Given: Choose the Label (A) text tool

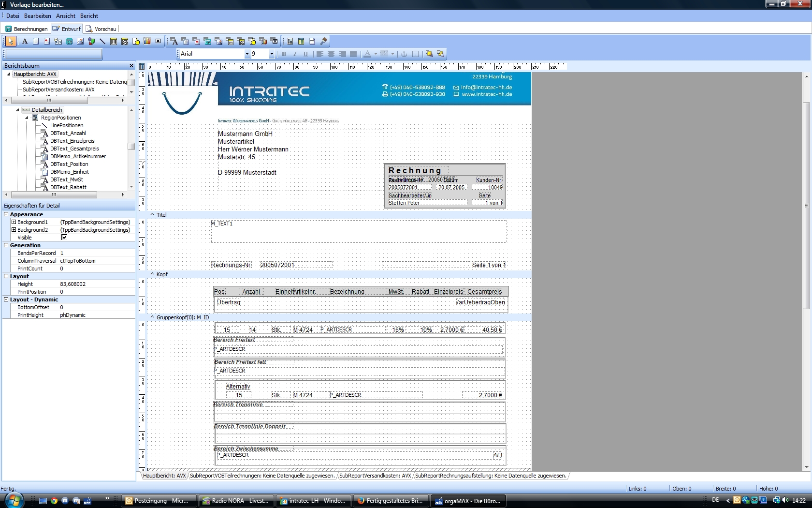Looking at the screenshot, I should tap(25, 41).
